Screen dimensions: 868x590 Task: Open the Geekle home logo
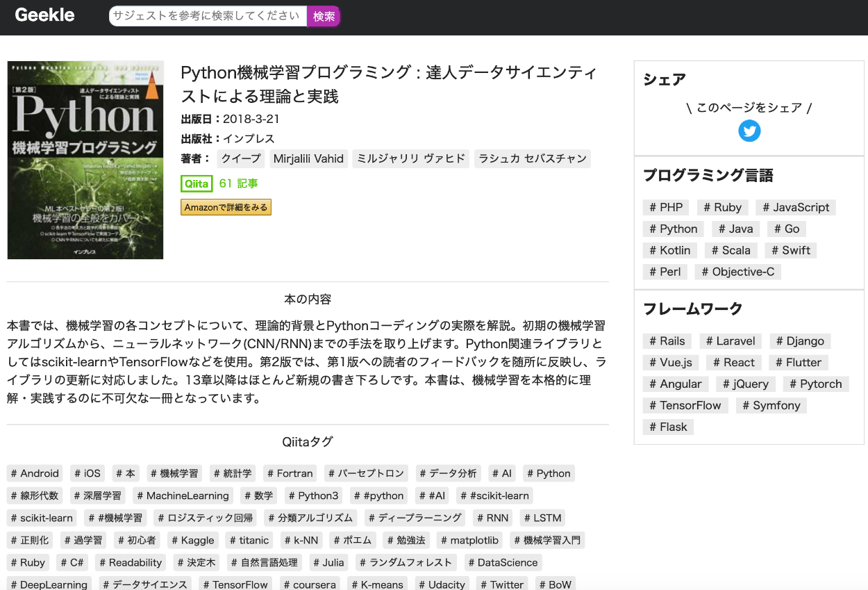(x=44, y=15)
